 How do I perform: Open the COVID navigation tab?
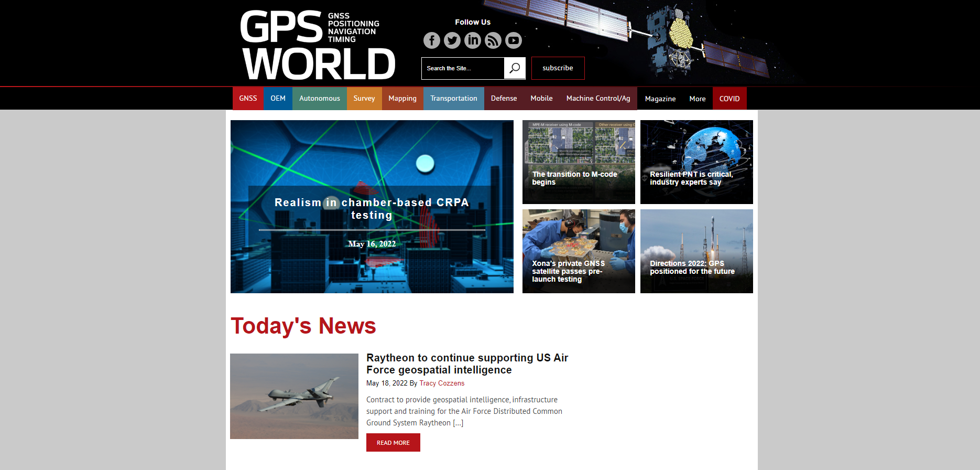(x=729, y=99)
